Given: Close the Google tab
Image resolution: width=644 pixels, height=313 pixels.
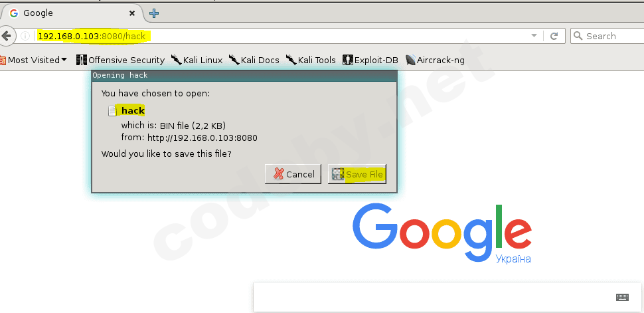Looking at the screenshot, I should click(x=132, y=13).
